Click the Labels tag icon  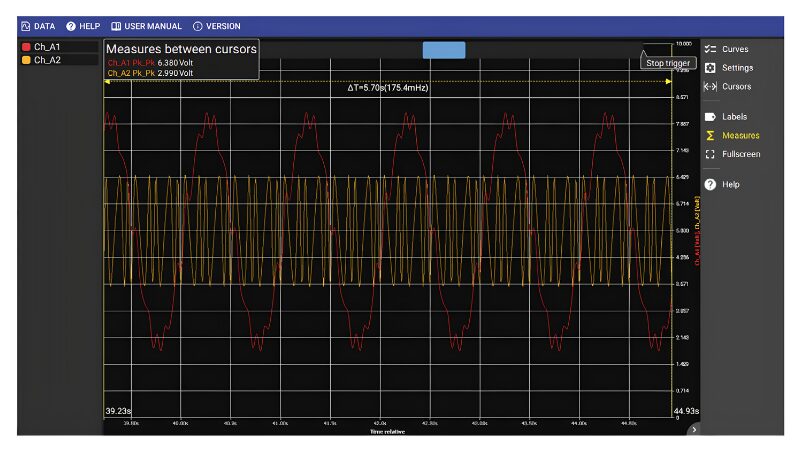point(710,117)
